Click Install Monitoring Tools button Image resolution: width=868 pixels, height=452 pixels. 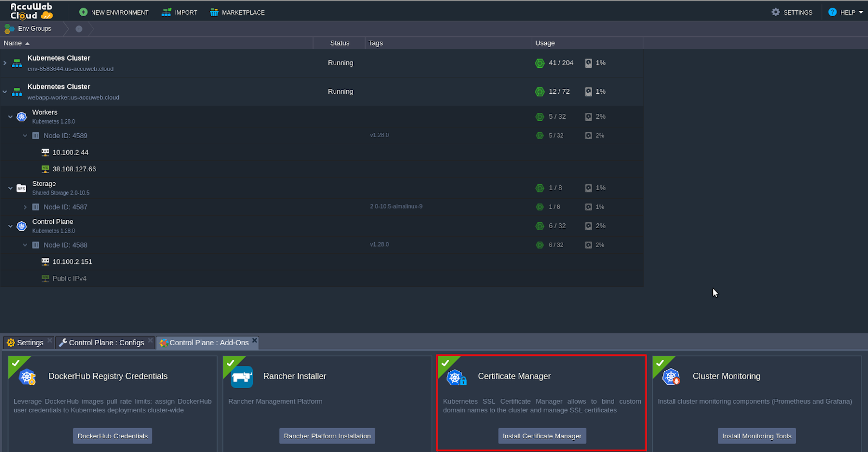point(757,436)
